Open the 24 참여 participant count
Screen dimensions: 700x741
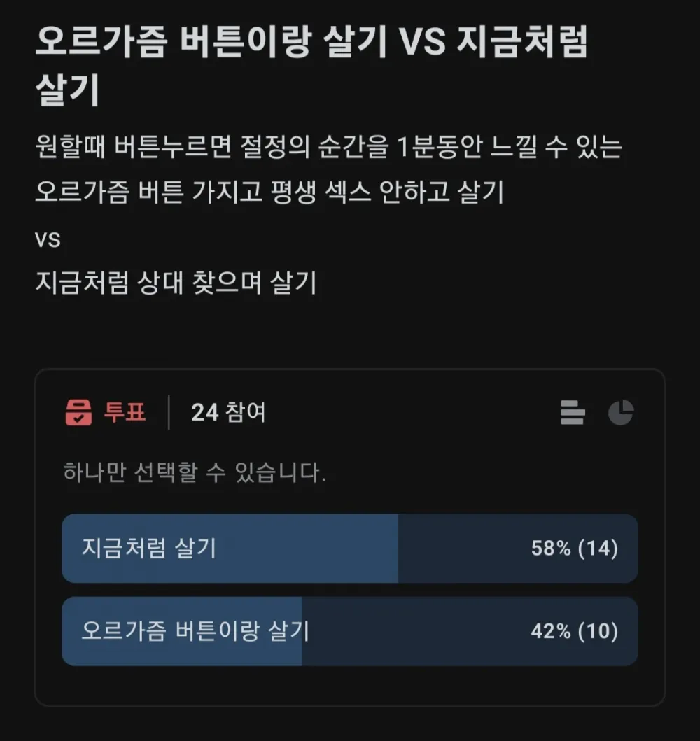228,413
